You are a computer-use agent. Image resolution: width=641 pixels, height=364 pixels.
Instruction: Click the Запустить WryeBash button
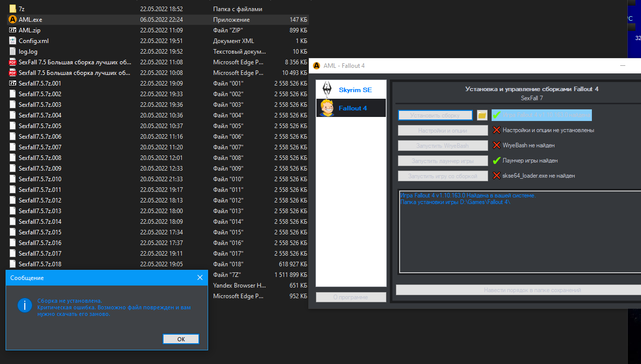[x=443, y=146]
